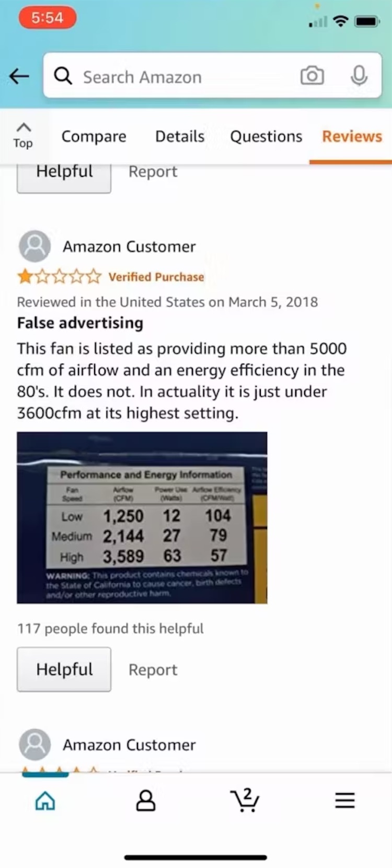Tap the back arrow icon

[x=19, y=76]
